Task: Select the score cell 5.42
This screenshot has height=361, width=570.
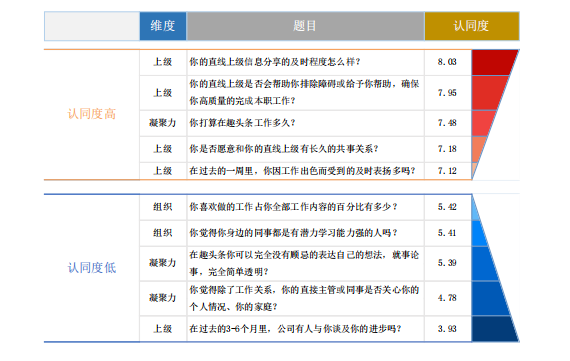Action: tap(447, 207)
